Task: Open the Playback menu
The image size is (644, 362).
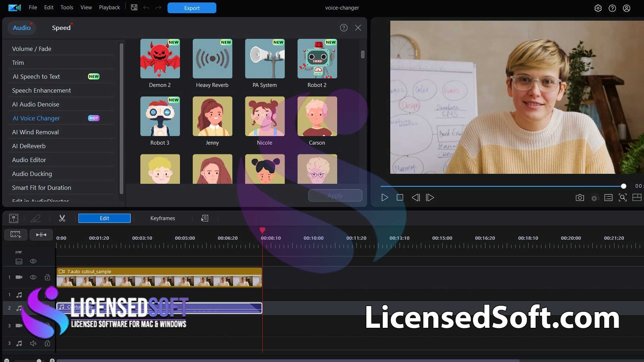Action: tap(109, 7)
